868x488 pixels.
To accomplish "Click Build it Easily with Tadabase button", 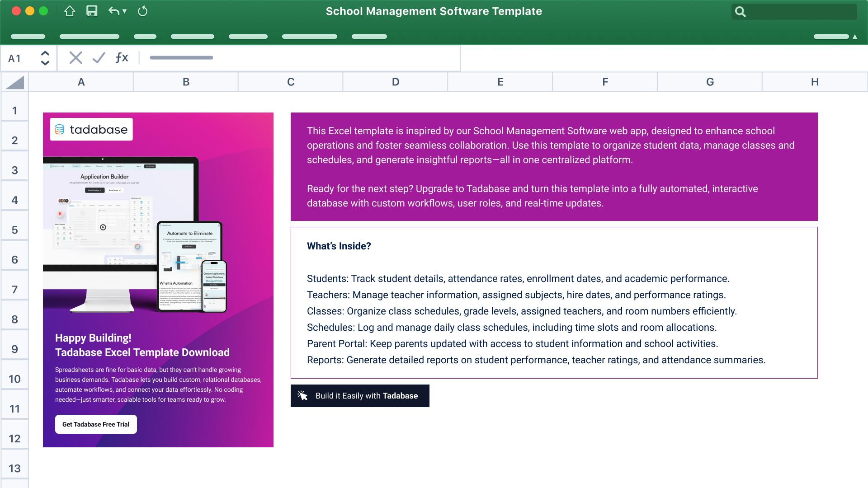I will click(360, 396).
